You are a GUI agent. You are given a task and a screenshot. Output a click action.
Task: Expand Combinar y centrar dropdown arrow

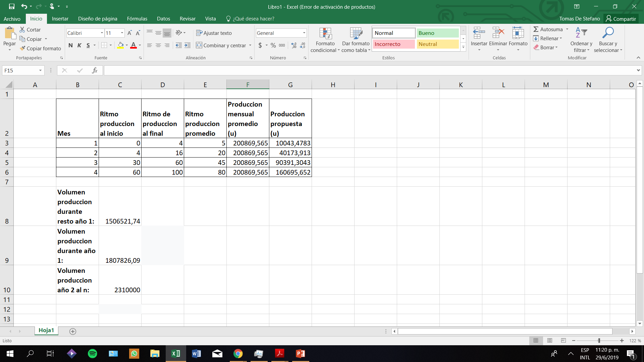tap(250, 45)
